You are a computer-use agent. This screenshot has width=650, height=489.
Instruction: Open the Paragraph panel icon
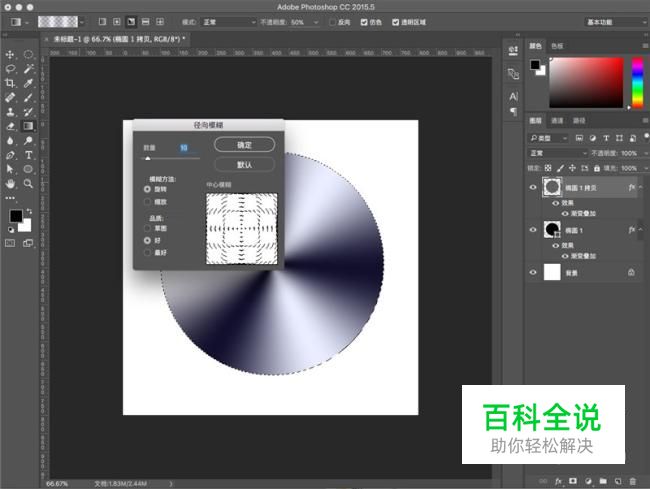click(513, 111)
